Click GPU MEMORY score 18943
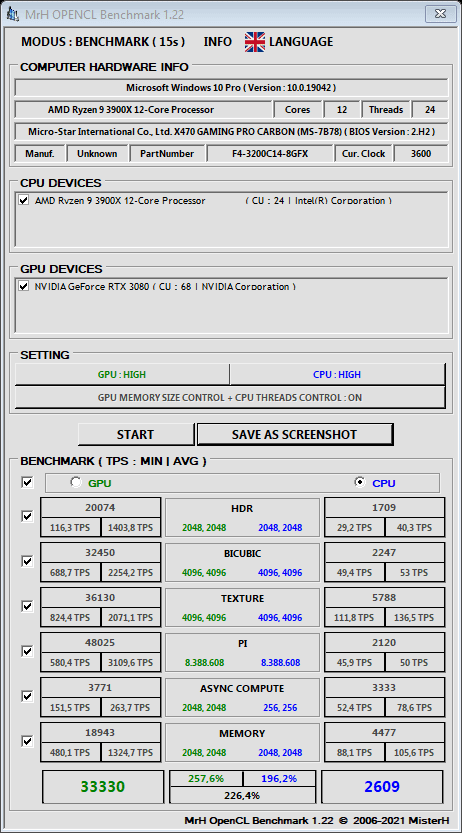The image size is (462, 833). coord(100,732)
